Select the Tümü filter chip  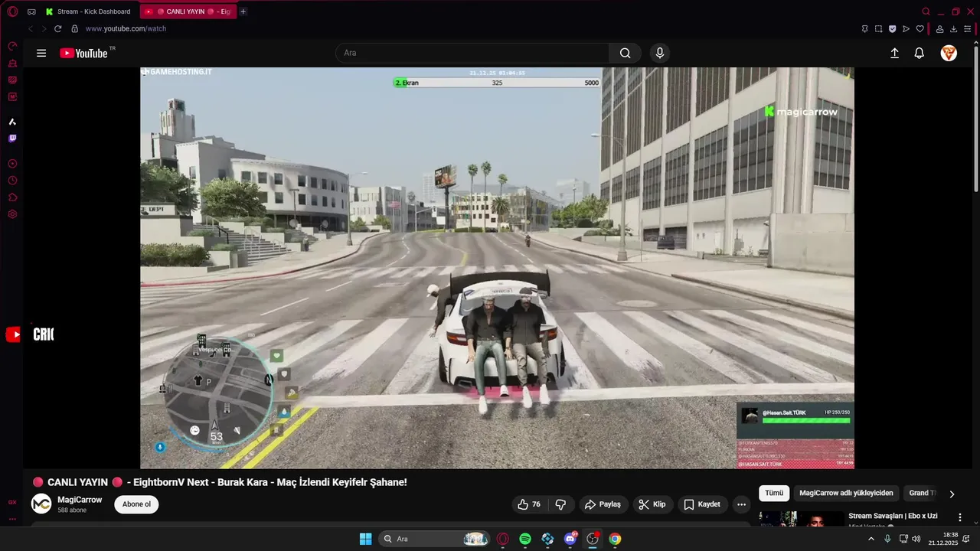point(774,493)
